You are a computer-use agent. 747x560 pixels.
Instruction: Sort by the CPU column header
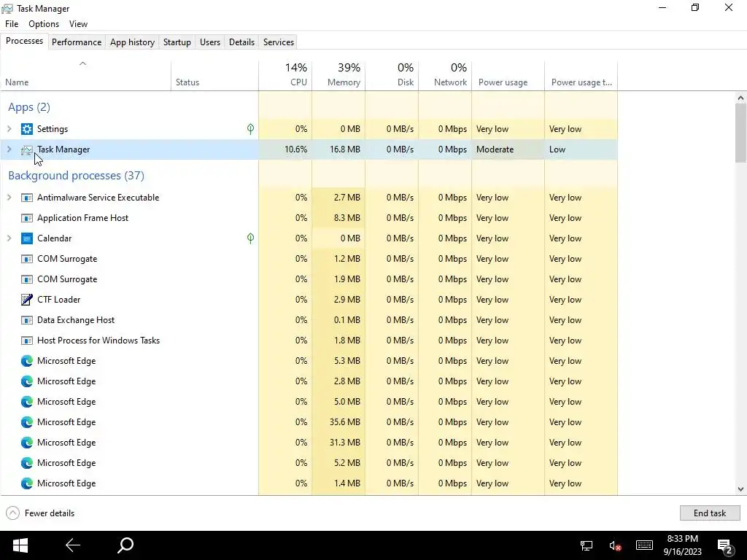[285, 76]
